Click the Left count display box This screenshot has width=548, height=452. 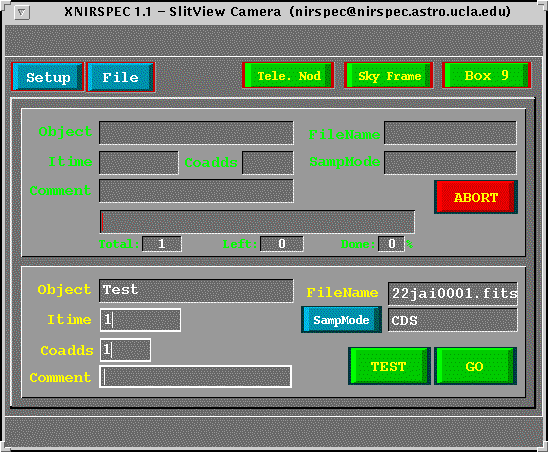click(282, 244)
